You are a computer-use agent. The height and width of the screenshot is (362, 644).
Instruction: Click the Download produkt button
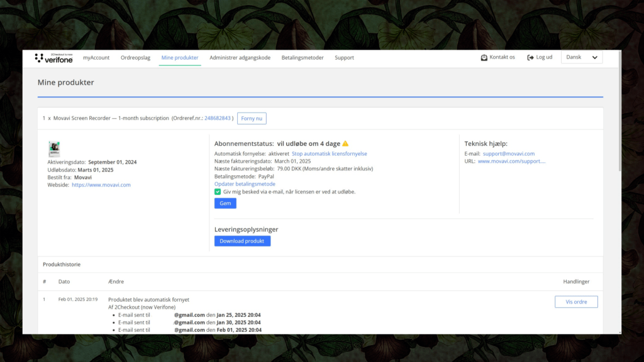[x=242, y=241]
